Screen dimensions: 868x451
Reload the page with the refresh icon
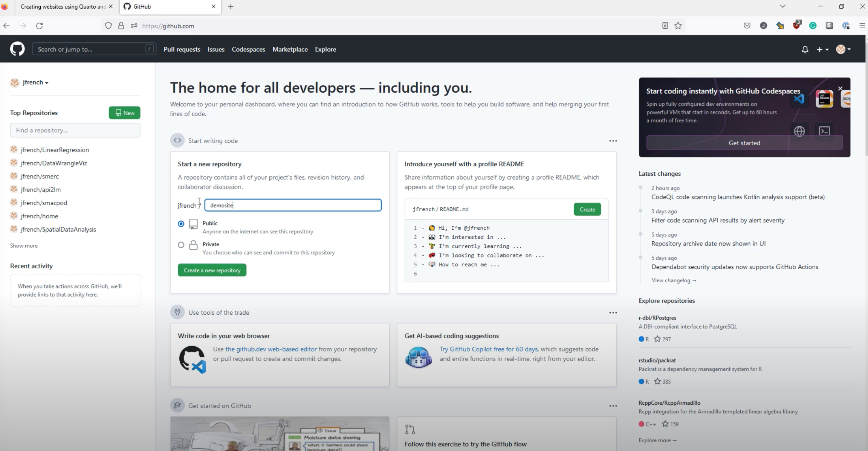pos(40,26)
